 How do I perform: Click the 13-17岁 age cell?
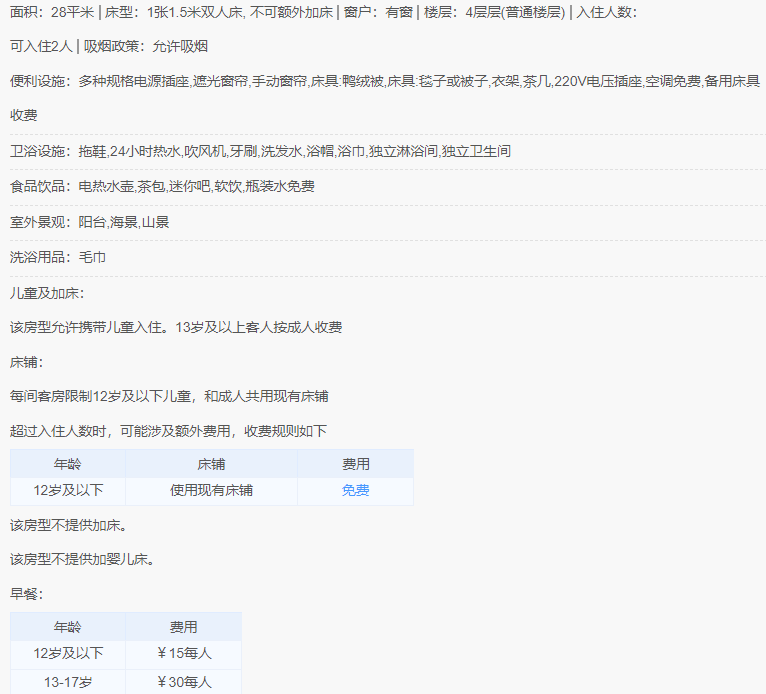pos(68,682)
